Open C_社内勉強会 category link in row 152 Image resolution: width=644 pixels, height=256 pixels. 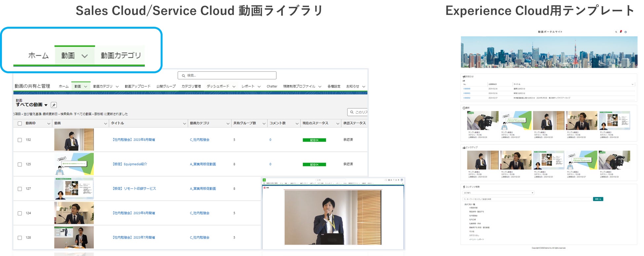199,140
